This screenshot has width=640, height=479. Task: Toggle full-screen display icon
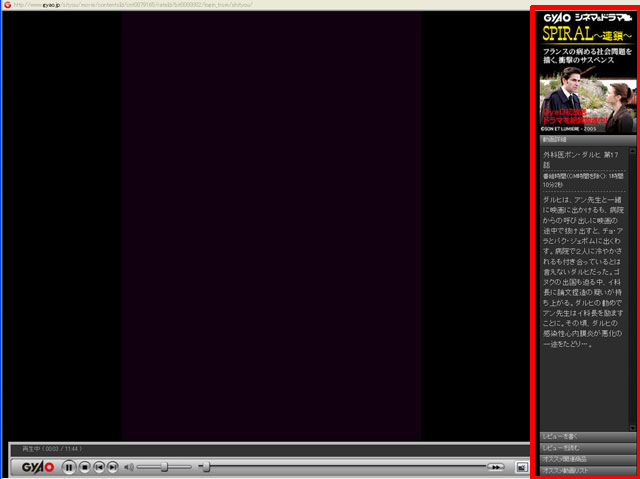point(521,467)
